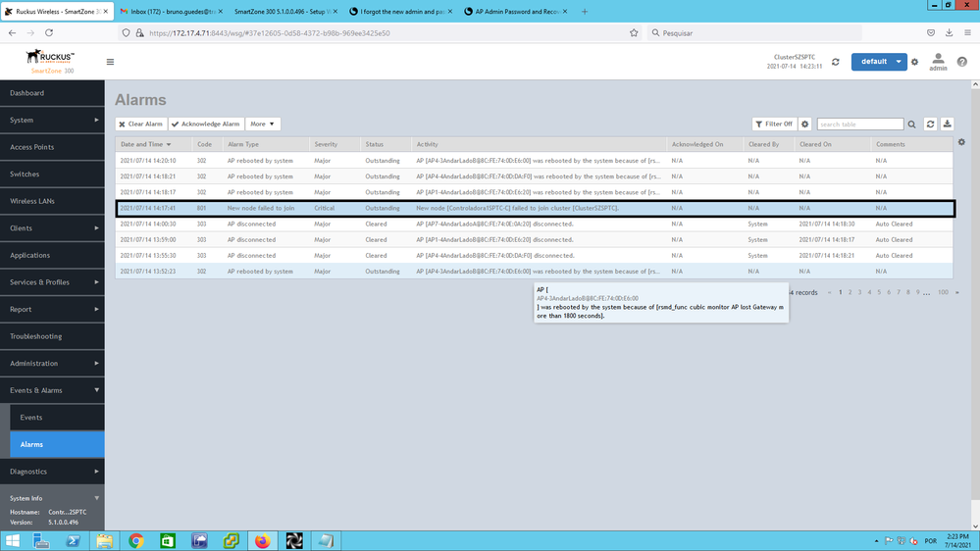The width and height of the screenshot is (980, 551).
Task: Click the Acknowledge Alarm button
Action: tap(205, 125)
